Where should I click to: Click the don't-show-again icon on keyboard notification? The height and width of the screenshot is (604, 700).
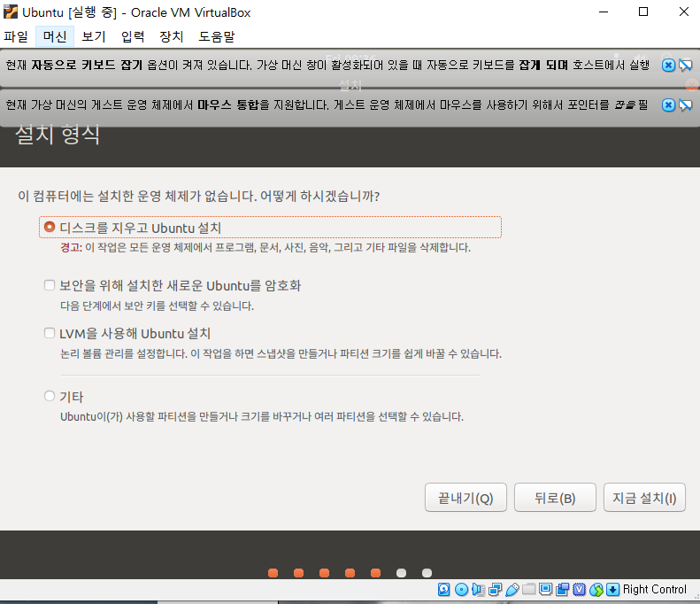click(x=686, y=66)
